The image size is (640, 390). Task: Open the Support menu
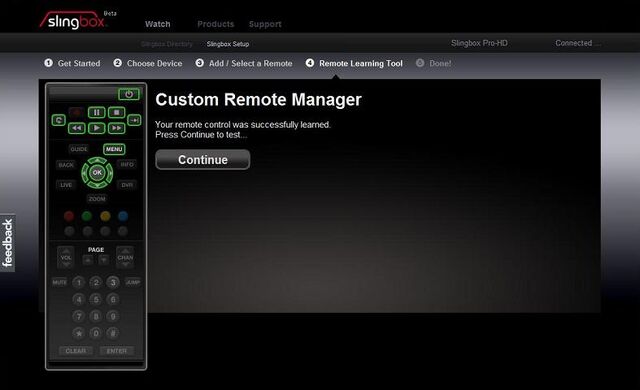coord(265,24)
